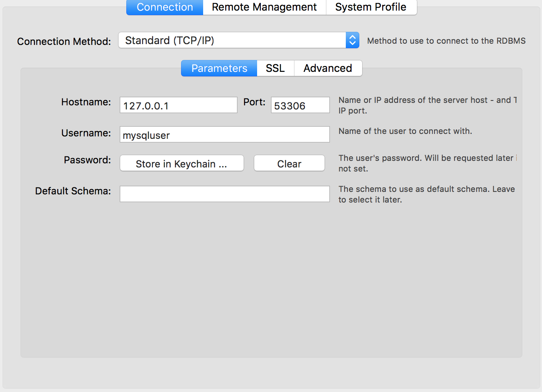The image size is (542, 392).
Task: Place cursor in the port number box
Action: pyautogui.click(x=300, y=105)
